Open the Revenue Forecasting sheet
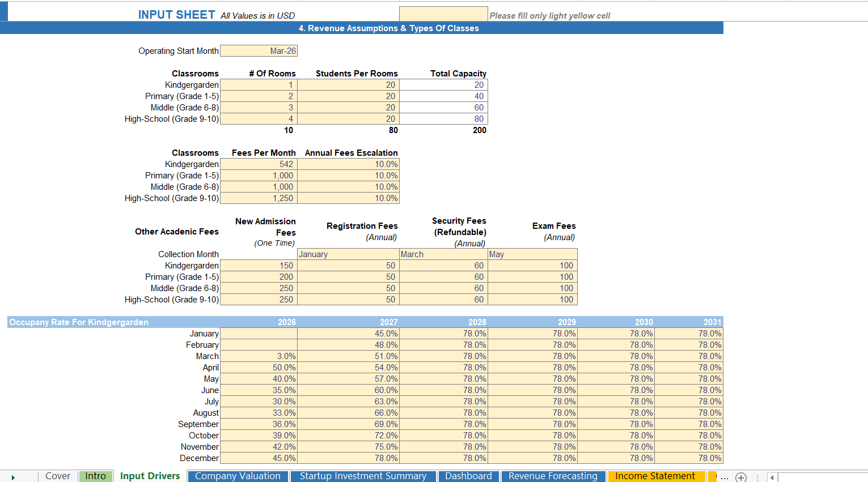 click(x=553, y=476)
